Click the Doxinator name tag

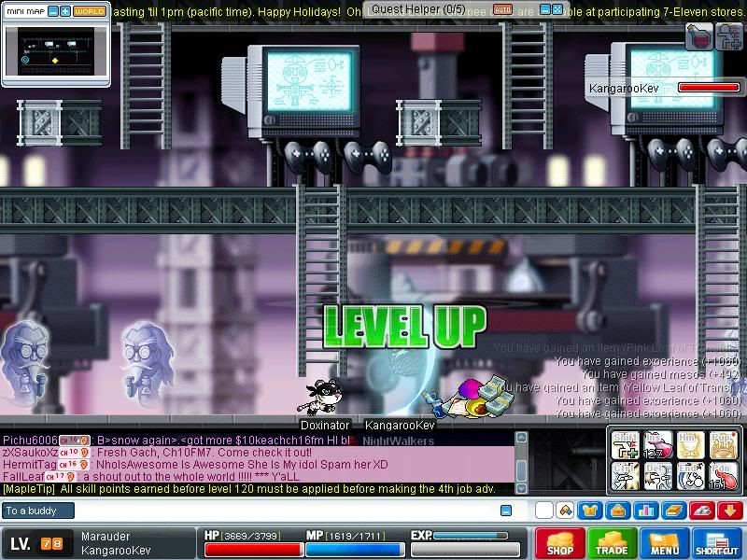[x=325, y=426]
